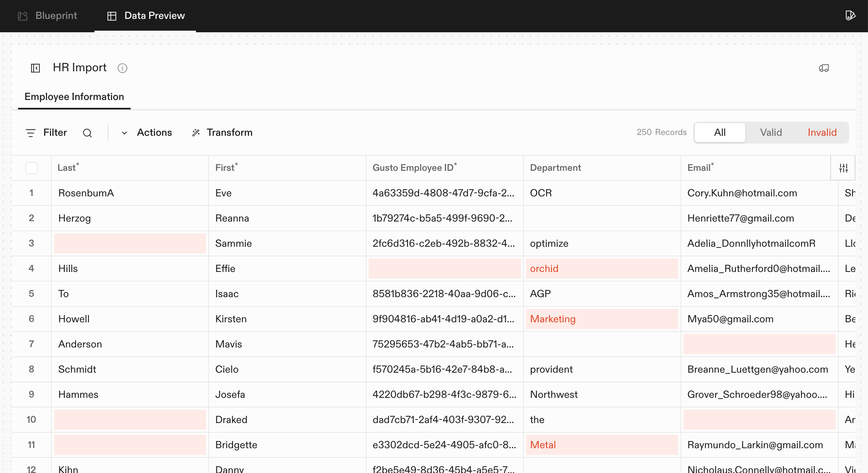Click the Department column header
The width and height of the screenshot is (868, 473).
coord(555,168)
